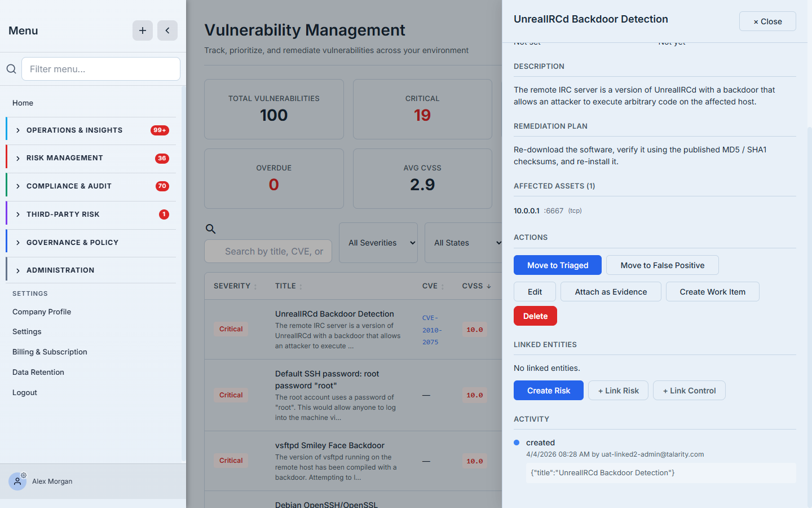Image resolution: width=812 pixels, height=508 pixels.
Task: Click the 1 badge on Third-Party Risk
Action: (x=164, y=214)
